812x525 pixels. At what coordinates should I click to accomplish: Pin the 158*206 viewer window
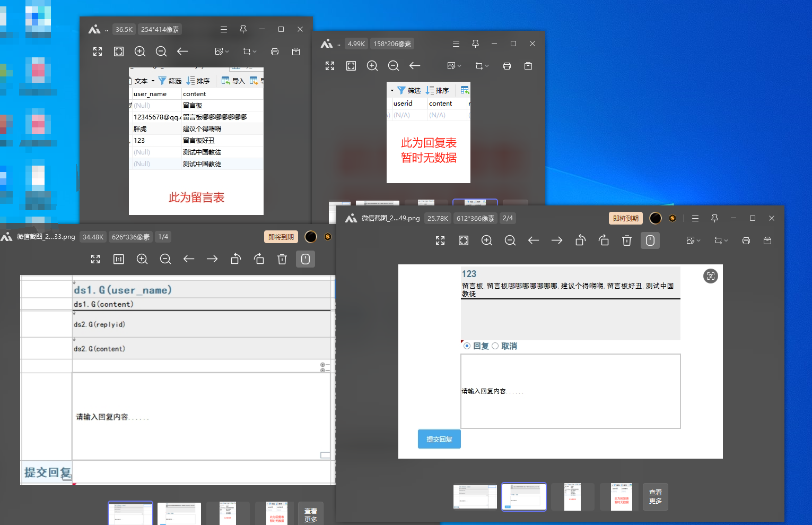click(x=475, y=44)
